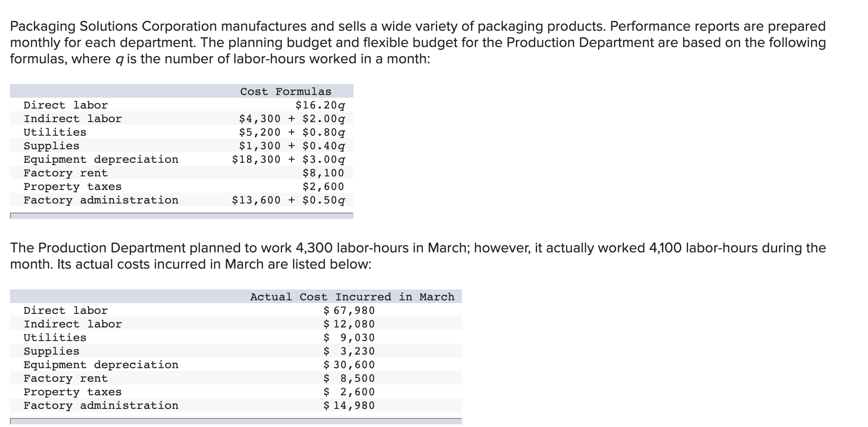Image resolution: width=868 pixels, height=427 pixels.
Task: Select the actual Utilities cost $9,030
Action: [x=349, y=338]
